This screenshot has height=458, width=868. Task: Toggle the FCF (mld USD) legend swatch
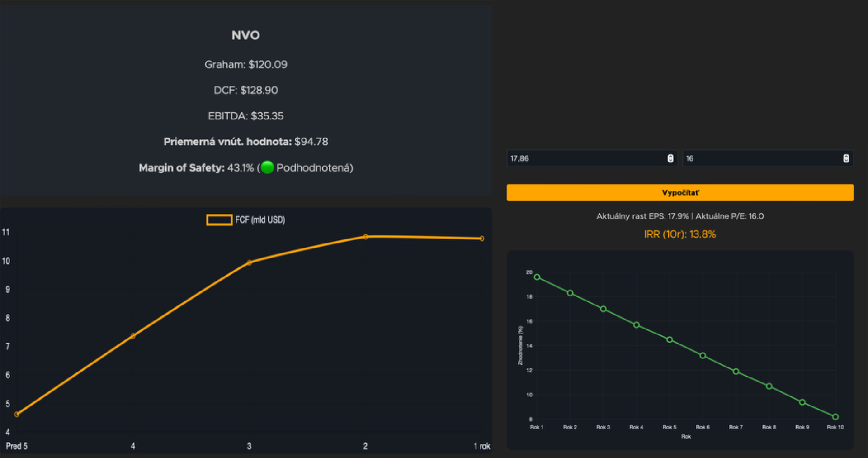pyautogui.click(x=219, y=220)
